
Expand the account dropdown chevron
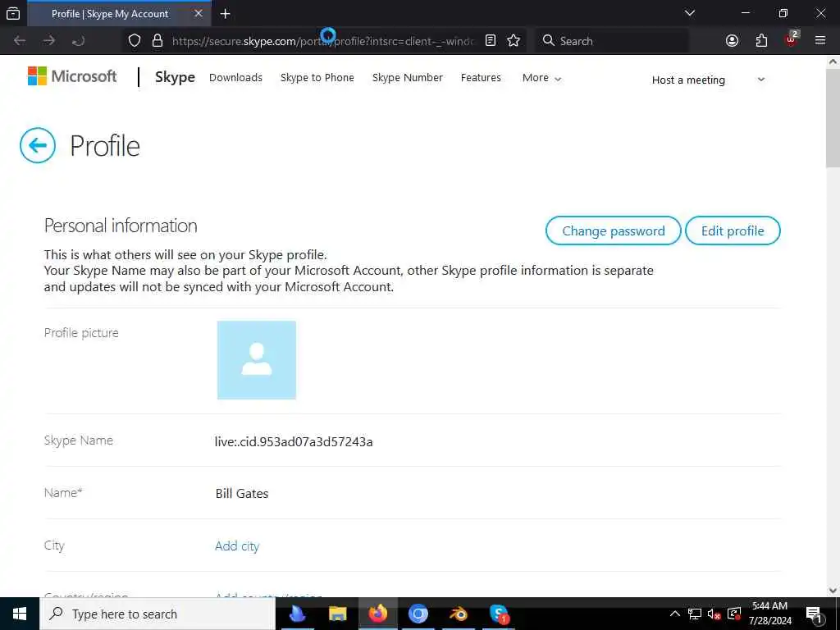coord(761,80)
